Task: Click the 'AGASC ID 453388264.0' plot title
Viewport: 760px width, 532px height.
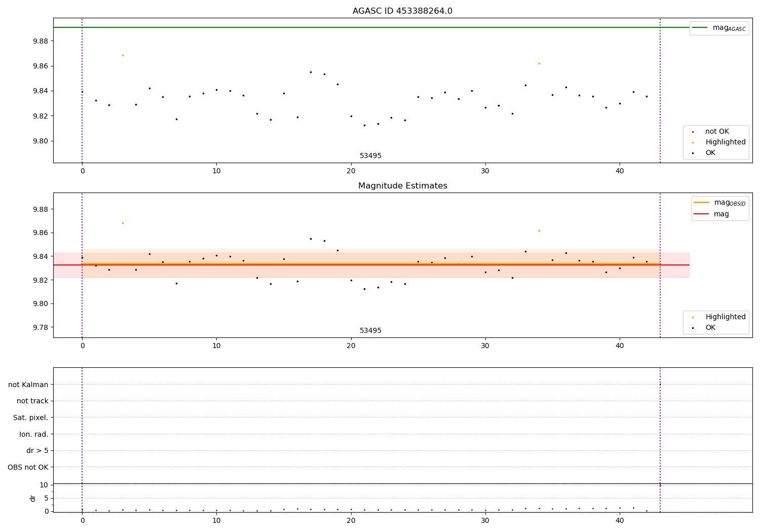Action: [x=402, y=11]
